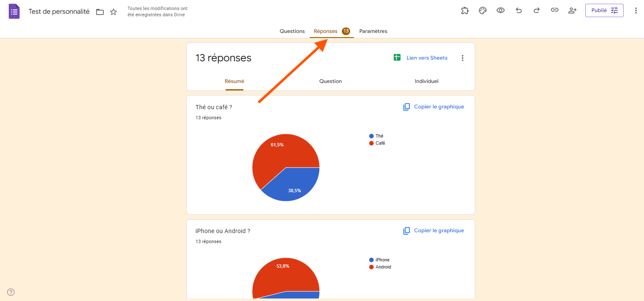The image size is (644, 301).
Task: Open the Individuel responses view
Action: pyautogui.click(x=426, y=81)
